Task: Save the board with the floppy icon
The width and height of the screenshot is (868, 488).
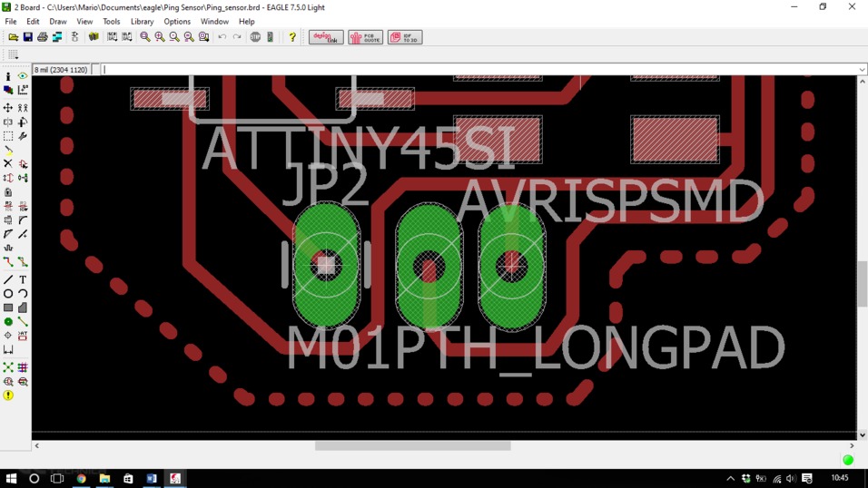Action: click(x=27, y=37)
